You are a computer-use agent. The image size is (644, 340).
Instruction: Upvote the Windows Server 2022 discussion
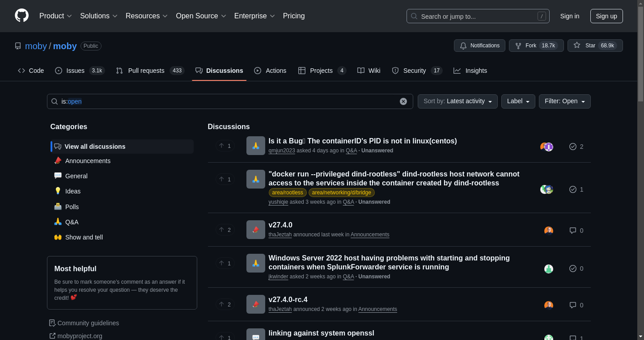point(225,263)
